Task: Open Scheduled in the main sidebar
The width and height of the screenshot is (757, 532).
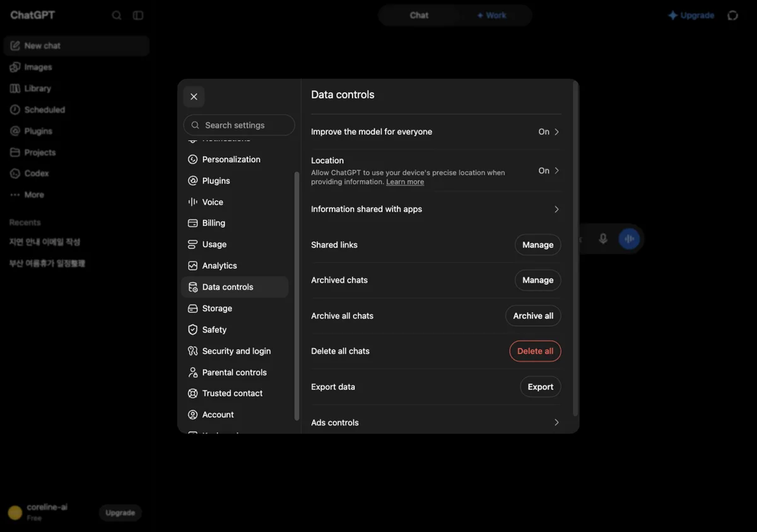Action: point(76,110)
